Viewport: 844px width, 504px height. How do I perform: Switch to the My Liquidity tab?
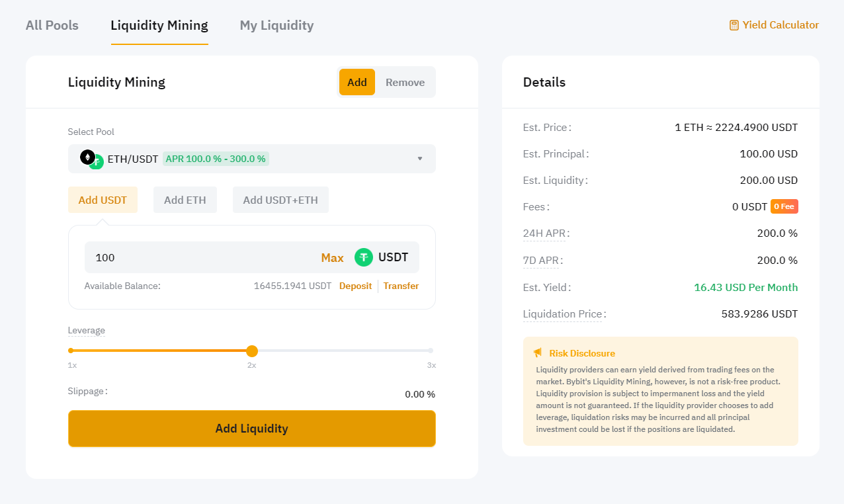pyautogui.click(x=276, y=25)
